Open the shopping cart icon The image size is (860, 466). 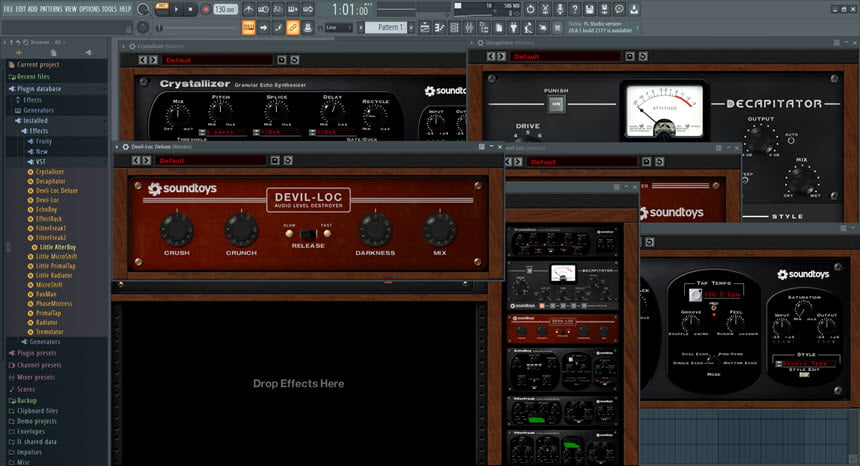pos(558,27)
